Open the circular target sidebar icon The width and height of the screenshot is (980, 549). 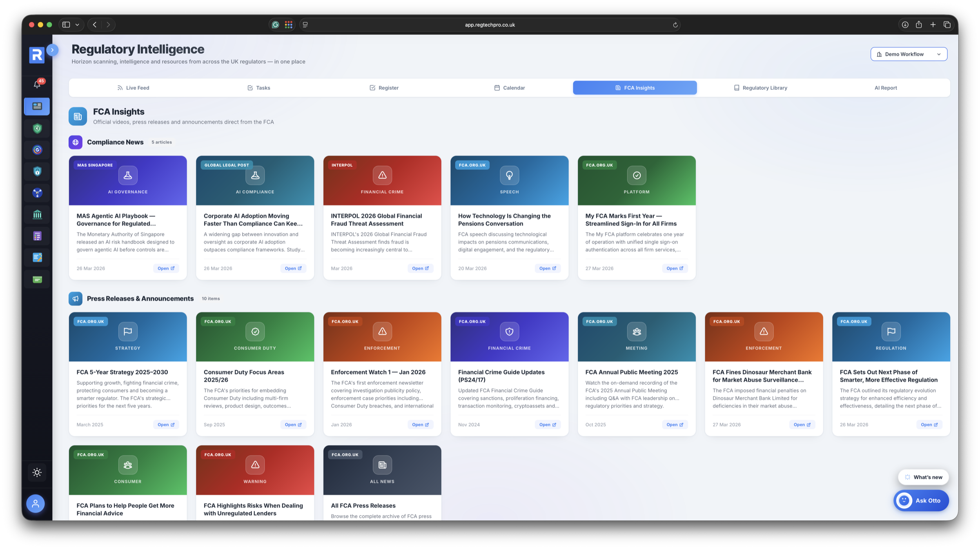(x=37, y=150)
